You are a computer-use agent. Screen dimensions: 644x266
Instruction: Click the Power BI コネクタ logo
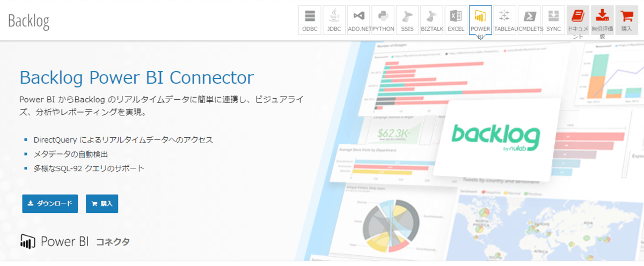[x=75, y=242]
